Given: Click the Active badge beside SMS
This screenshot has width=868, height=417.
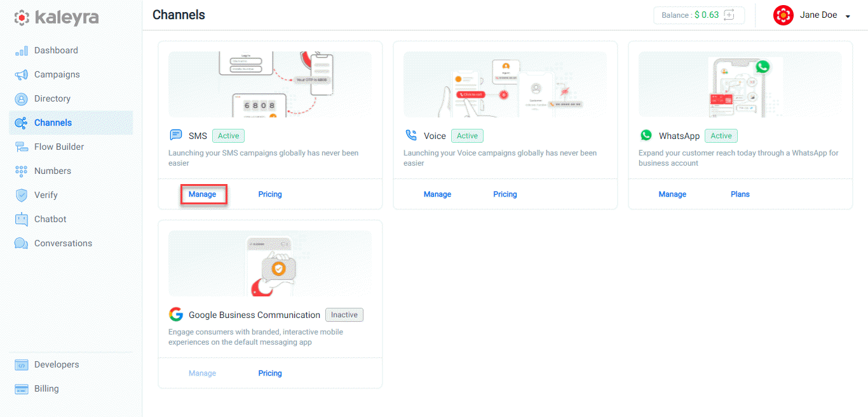Looking at the screenshot, I should [229, 136].
